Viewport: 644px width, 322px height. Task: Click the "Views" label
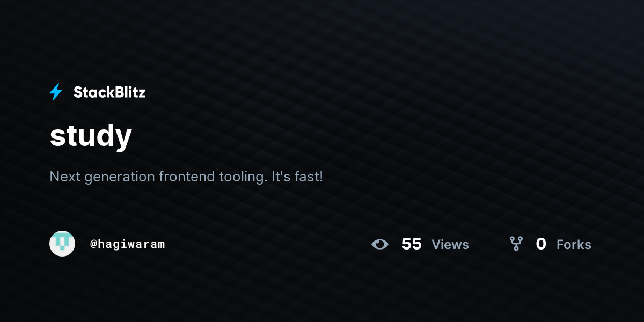(x=450, y=245)
